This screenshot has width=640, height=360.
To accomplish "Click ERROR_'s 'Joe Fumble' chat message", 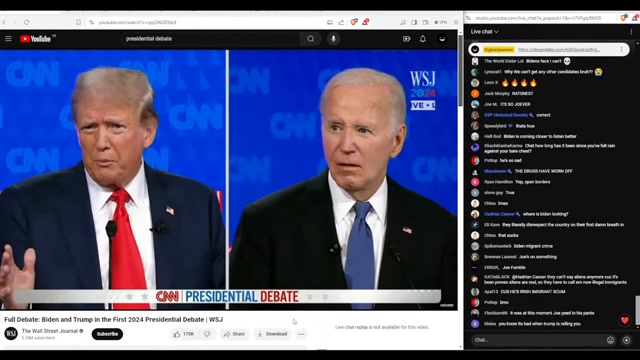I will pos(513,268).
